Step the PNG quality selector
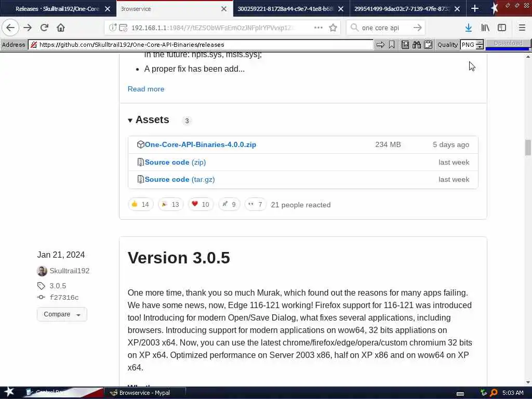This screenshot has height=399, width=532. 480,45
